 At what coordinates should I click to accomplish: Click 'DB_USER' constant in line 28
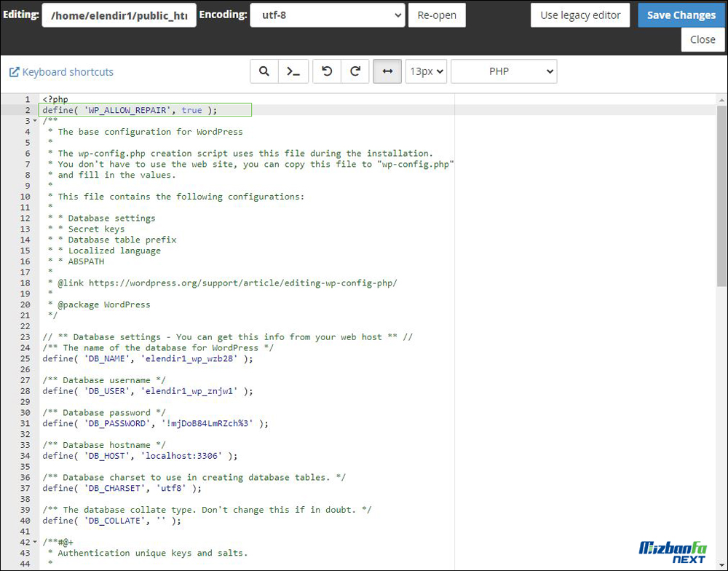tap(107, 391)
